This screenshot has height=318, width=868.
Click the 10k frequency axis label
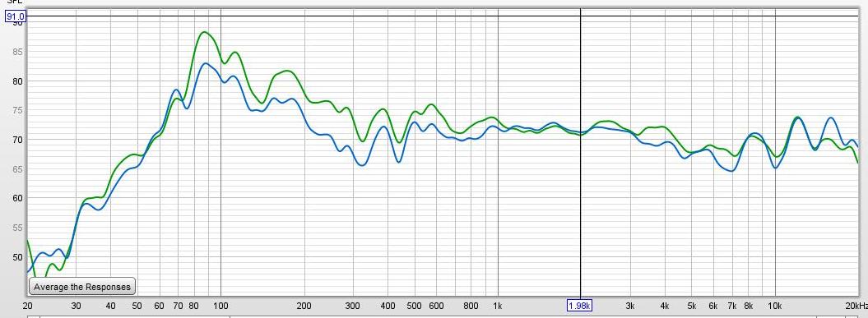775,306
